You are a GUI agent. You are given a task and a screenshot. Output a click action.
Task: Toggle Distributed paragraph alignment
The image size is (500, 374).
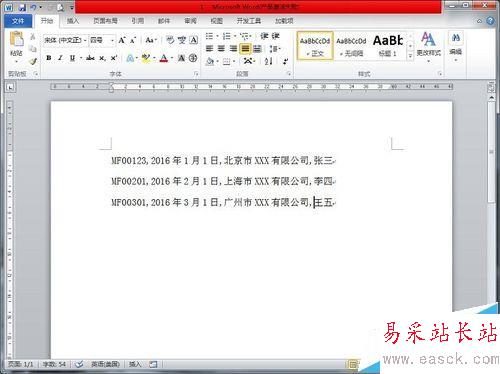257,49
